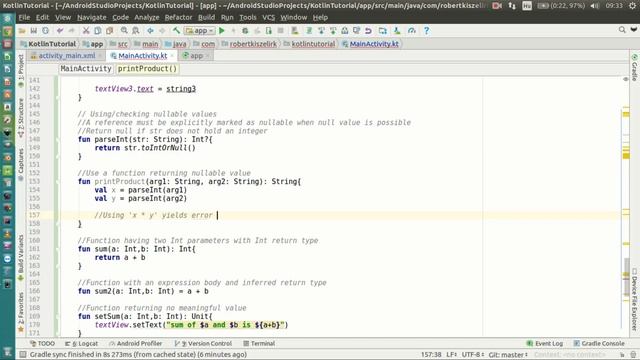Click the Paste clipboard icon
This screenshot has width=640, height=360.
pyautogui.click(x=109, y=31)
